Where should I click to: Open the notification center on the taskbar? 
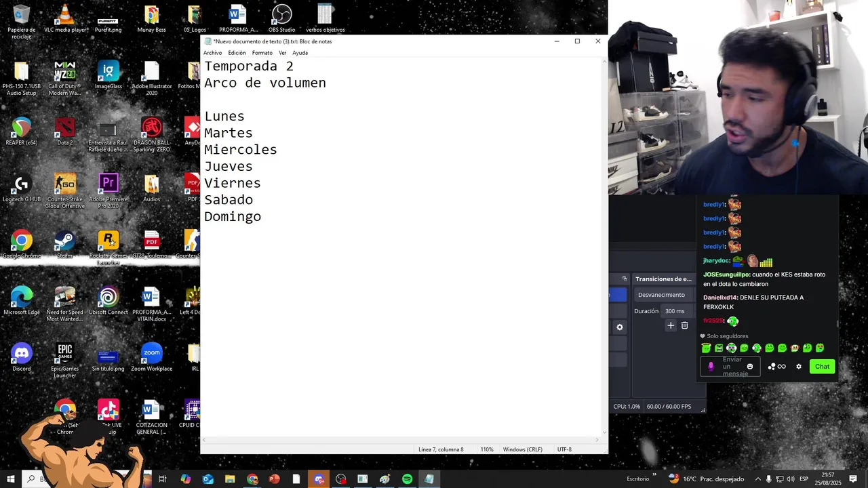[x=854, y=479]
